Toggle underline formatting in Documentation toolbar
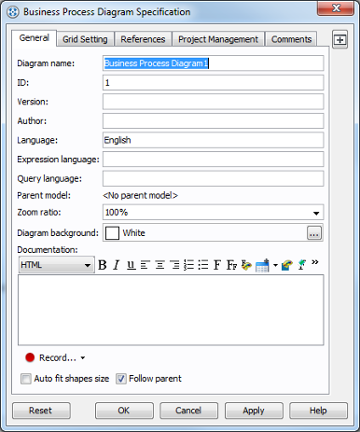The height and width of the screenshot is (432, 360). point(131,265)
